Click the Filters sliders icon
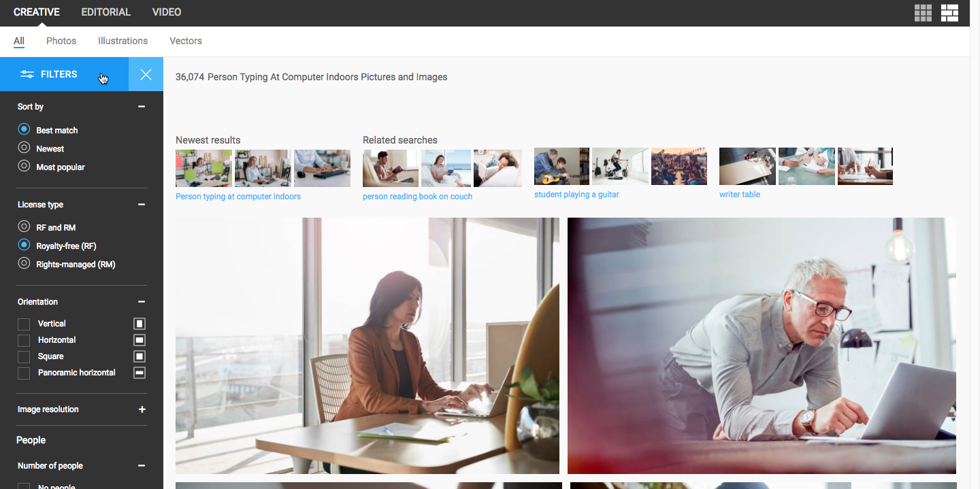 point(27,74)
